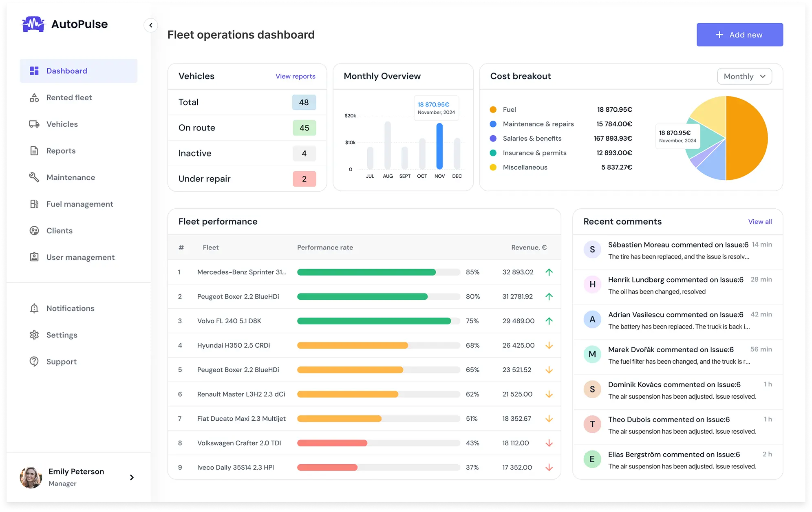Image resolution: width=812 pixels, height=512 pixels.
Task: Open the Clients icon
Action: pos(34,231)
